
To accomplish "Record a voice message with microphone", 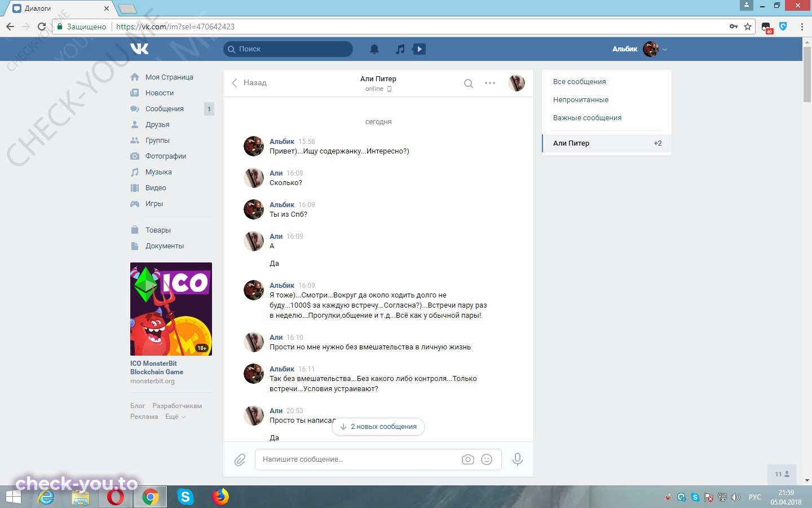I will pos(517,459).
